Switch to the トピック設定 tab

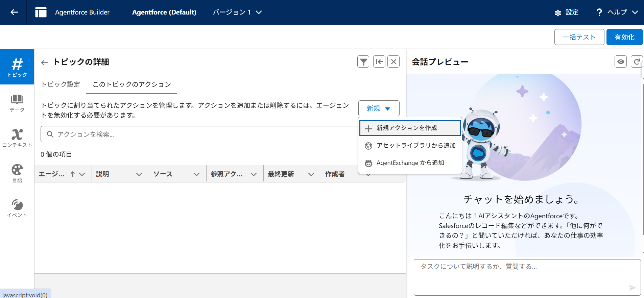(61, 84)
